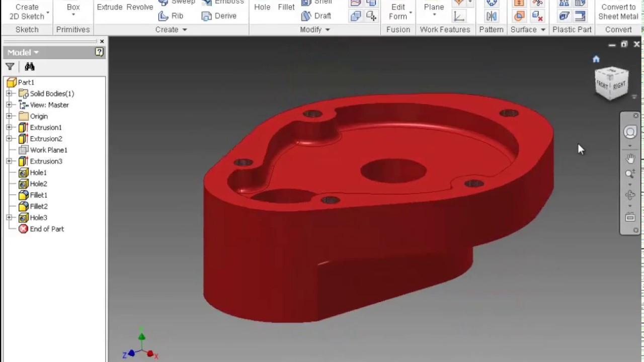Click the UCS icon in Work Features
Image resolution: width=644 pixels, height=362 pixels.
pos(459,16)
